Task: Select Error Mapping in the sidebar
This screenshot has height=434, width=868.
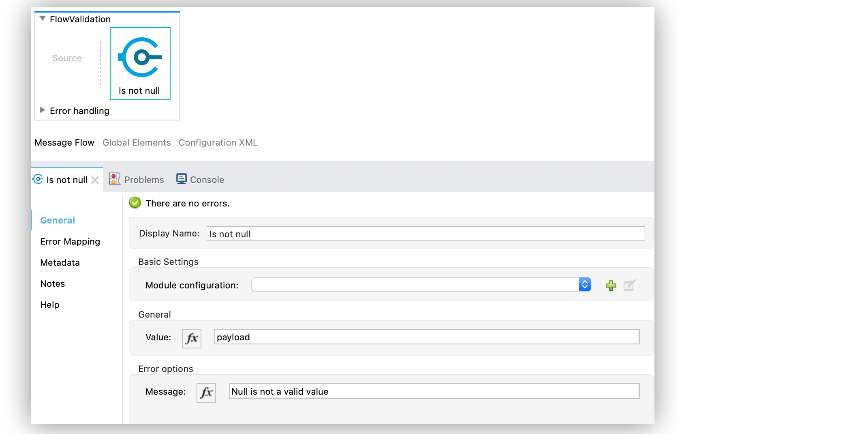Action: pyautogui.click(x=70, y=241)
